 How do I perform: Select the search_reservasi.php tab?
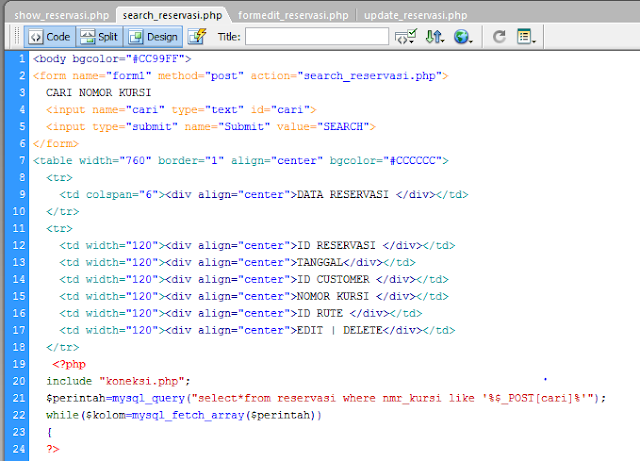click(172, 15)
